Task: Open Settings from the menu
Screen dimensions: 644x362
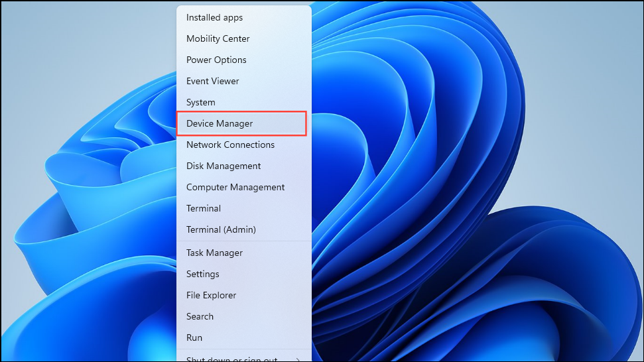Action: (x=244, y=274)
